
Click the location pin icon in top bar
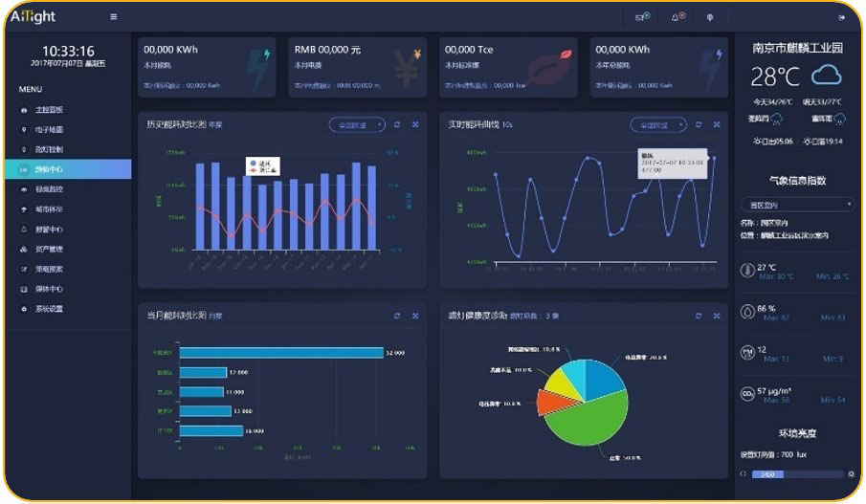[709, 17]
